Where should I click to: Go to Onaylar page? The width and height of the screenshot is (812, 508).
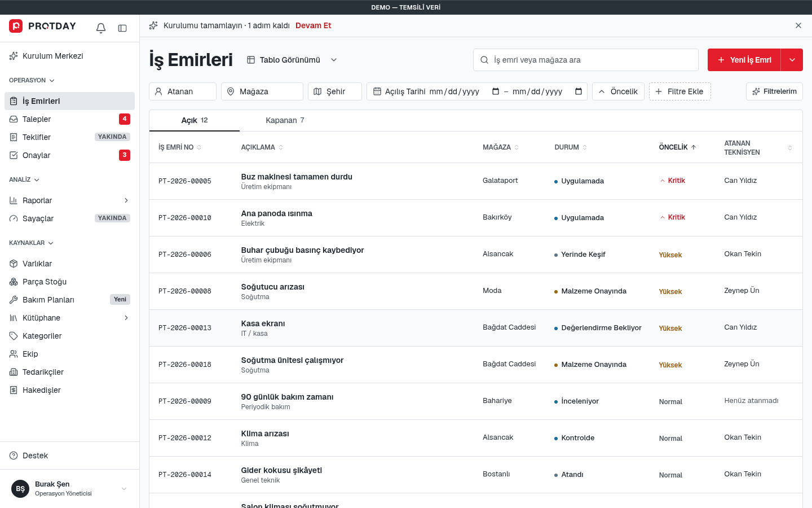click(x=70, y=155)
